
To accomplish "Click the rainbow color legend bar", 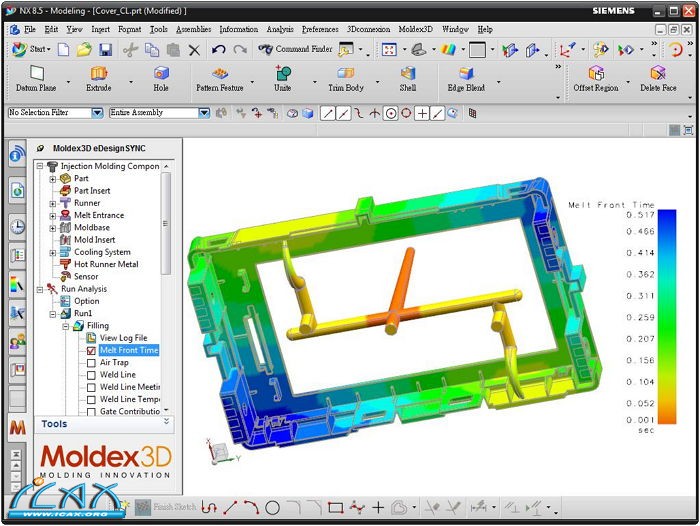I will tap(667, 316).
